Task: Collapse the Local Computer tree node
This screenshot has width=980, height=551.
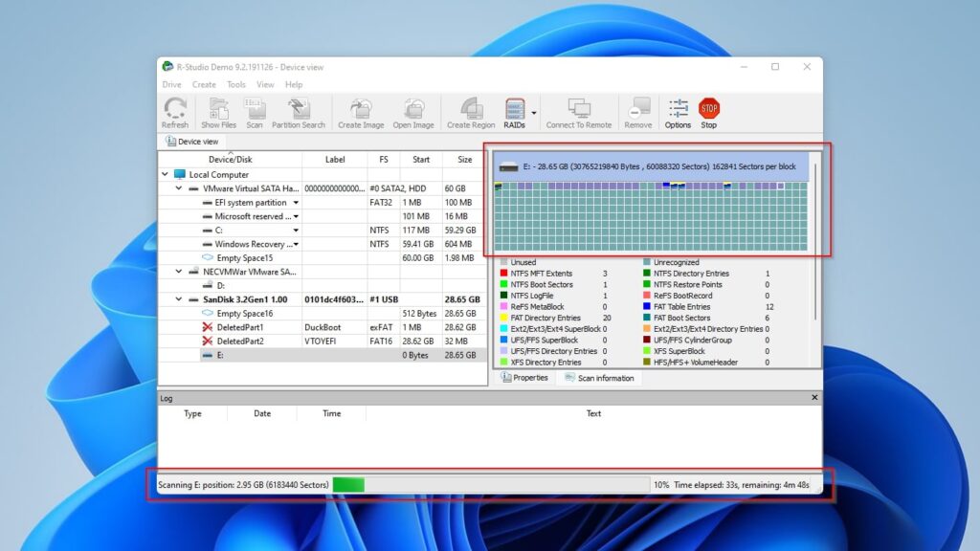Action: (165, 174)
